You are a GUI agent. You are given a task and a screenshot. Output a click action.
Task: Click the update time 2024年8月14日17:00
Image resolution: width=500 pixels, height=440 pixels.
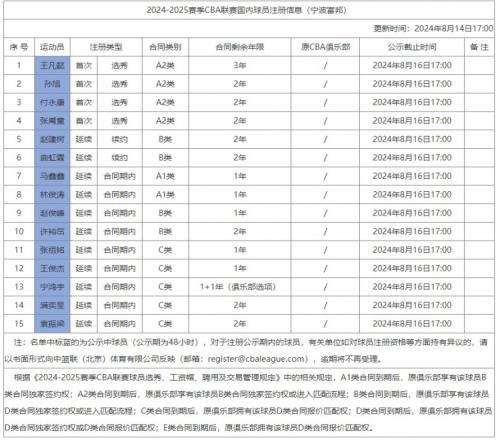coord(454,29)
